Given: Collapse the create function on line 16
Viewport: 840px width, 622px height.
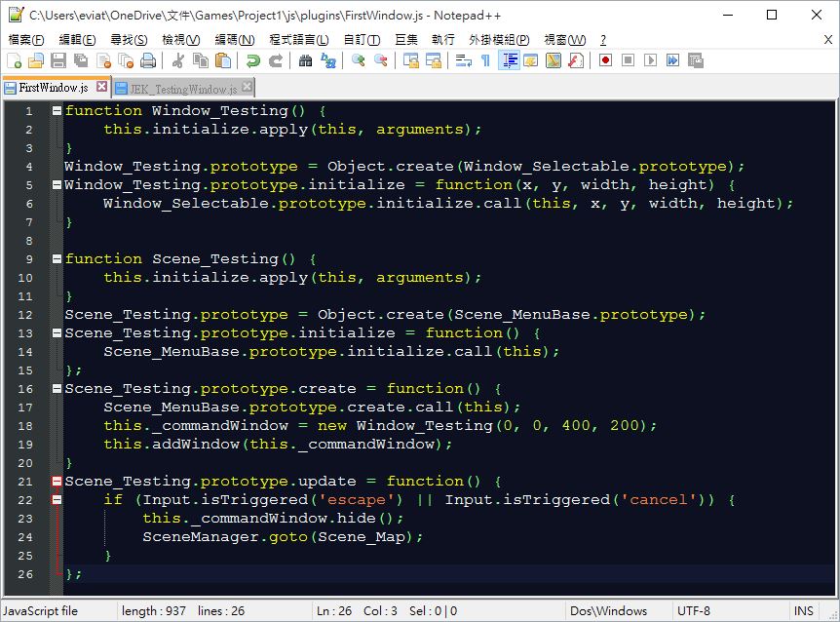Looking at the screenshot, I should coord(57,388).
